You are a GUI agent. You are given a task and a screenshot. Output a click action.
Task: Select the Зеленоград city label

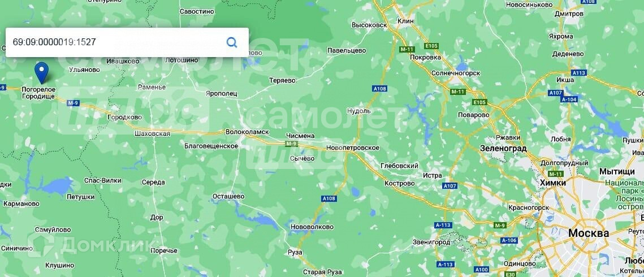coord(503,149)
